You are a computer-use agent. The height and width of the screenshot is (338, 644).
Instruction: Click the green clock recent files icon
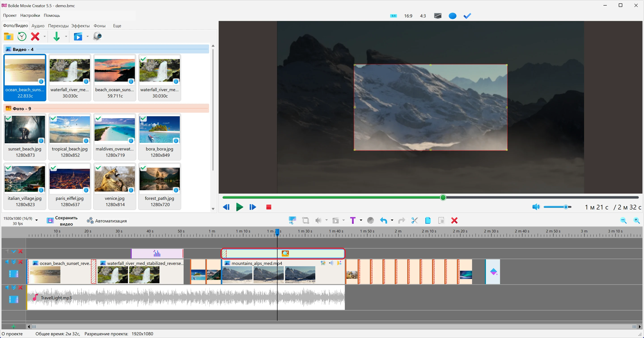click(22, 36)
